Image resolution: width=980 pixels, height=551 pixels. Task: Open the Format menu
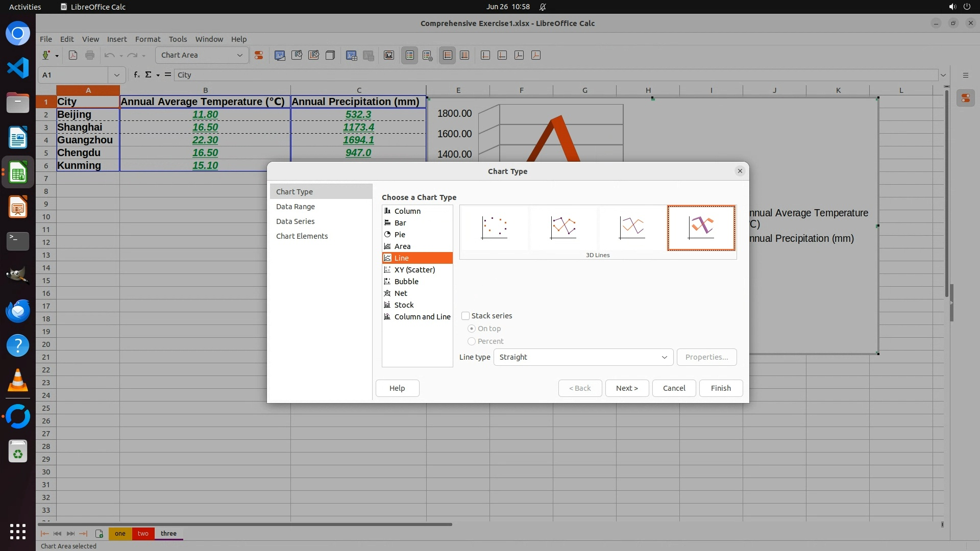pyautogui.click(x=148, y=39)
